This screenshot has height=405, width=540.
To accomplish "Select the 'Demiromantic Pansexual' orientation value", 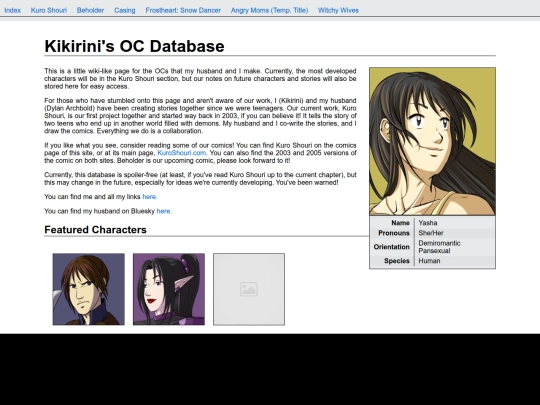I will tap(439, 247).
